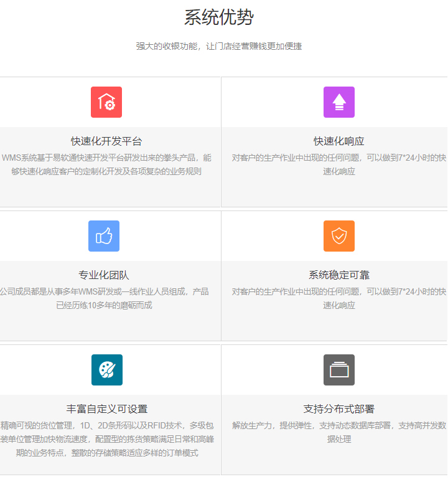The width and height of the screenshot is (448, 487).
Task: Open the 系统稳定可靠 heading
Action: [x=338, y=275]
